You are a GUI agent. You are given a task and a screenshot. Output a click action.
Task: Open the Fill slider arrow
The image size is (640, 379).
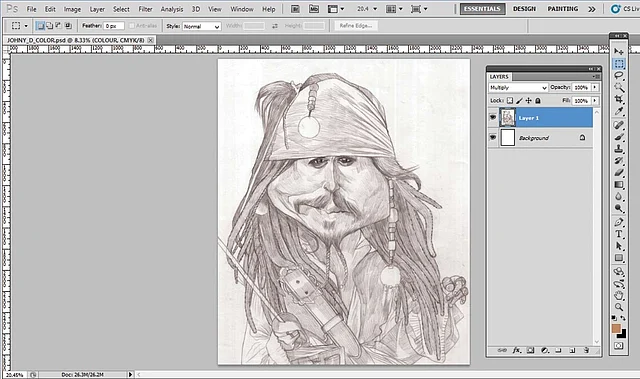tap(595, 100)
